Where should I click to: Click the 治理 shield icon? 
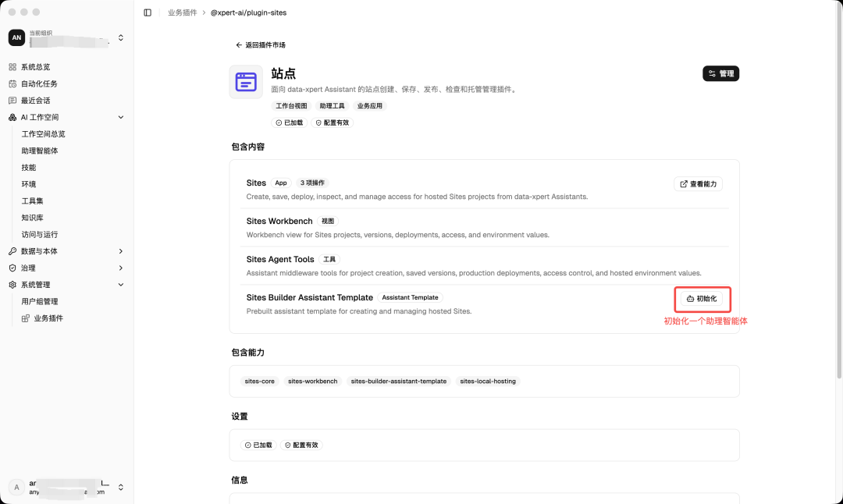12,268
